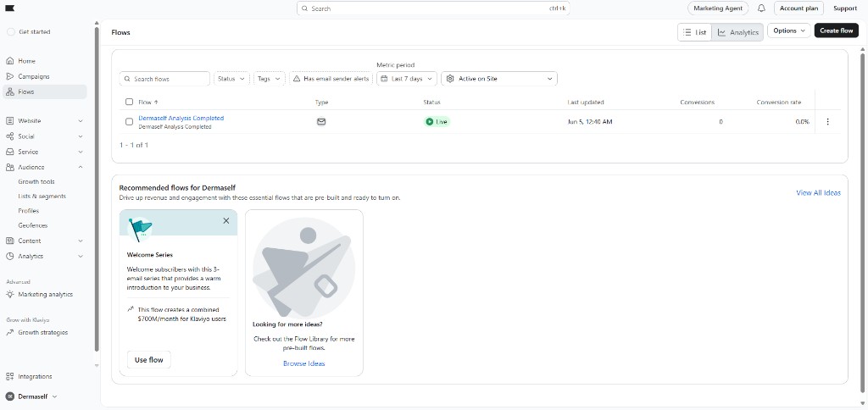
Task: Expand the Social sidebar section
Action: [x=81, y=136]
